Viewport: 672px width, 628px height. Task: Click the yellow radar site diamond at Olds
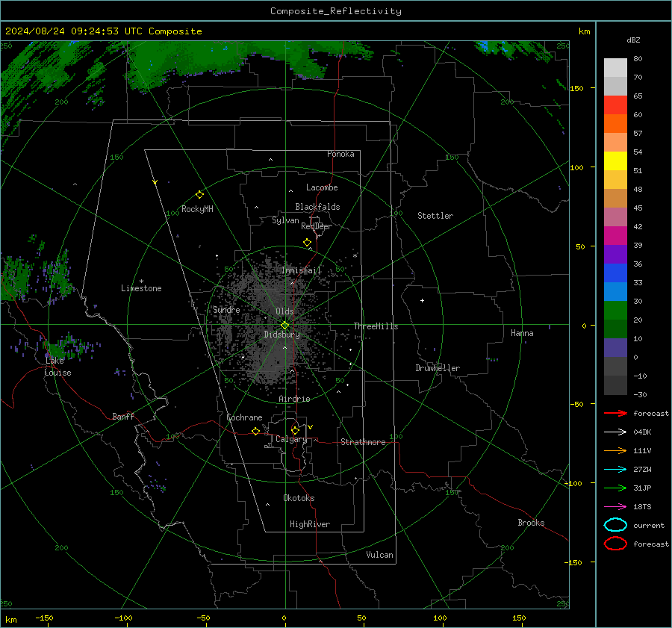pyautogui.click(x=285, y=326)
